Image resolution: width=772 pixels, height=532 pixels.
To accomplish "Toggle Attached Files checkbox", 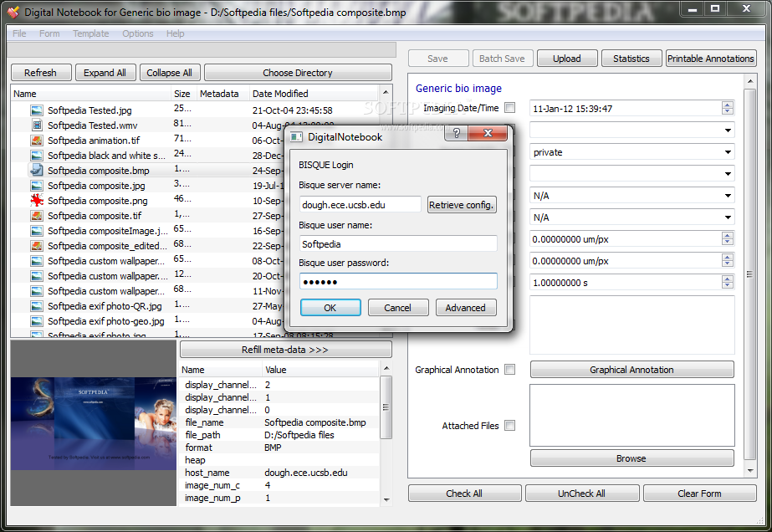I will [510, 425].
